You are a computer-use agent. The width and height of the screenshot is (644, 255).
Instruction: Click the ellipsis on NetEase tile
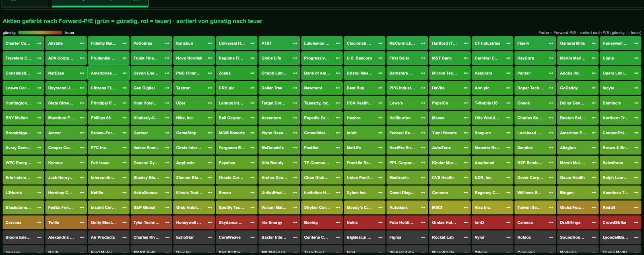pos(82,73)
